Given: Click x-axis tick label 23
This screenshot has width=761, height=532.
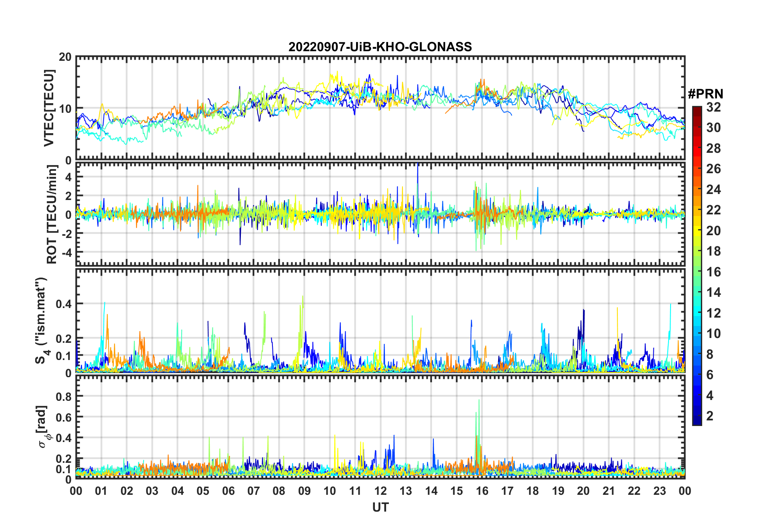Looking at the screenshot, I should [x=659, y=491].
